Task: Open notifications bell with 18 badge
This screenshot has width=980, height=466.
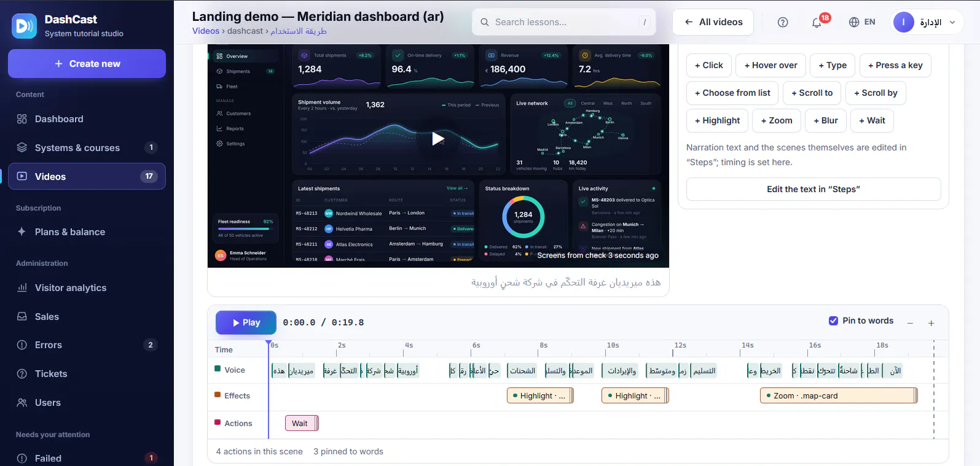Action: [x=817, y=22]
